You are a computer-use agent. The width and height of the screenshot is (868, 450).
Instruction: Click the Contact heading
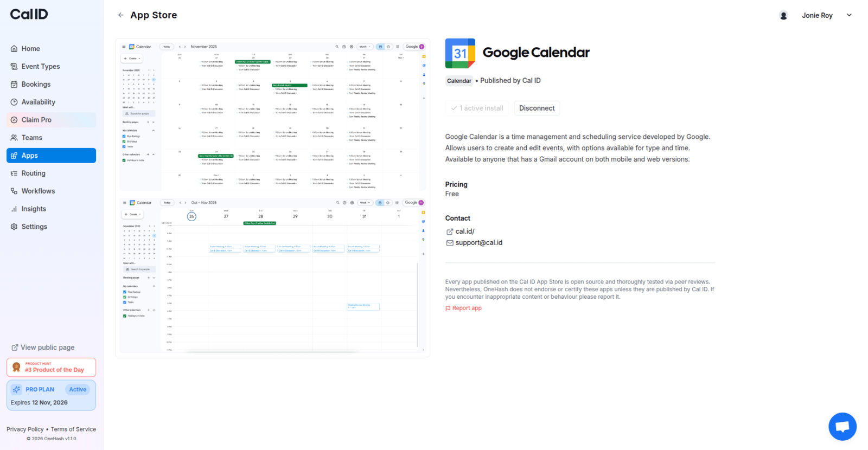coord(458,218)
